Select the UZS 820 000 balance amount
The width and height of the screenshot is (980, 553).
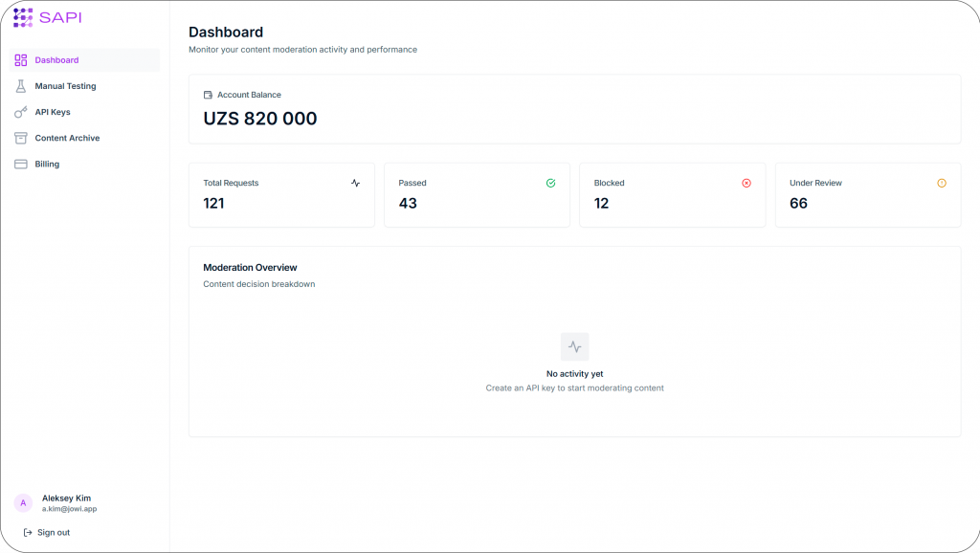click(x=260, y=119)
